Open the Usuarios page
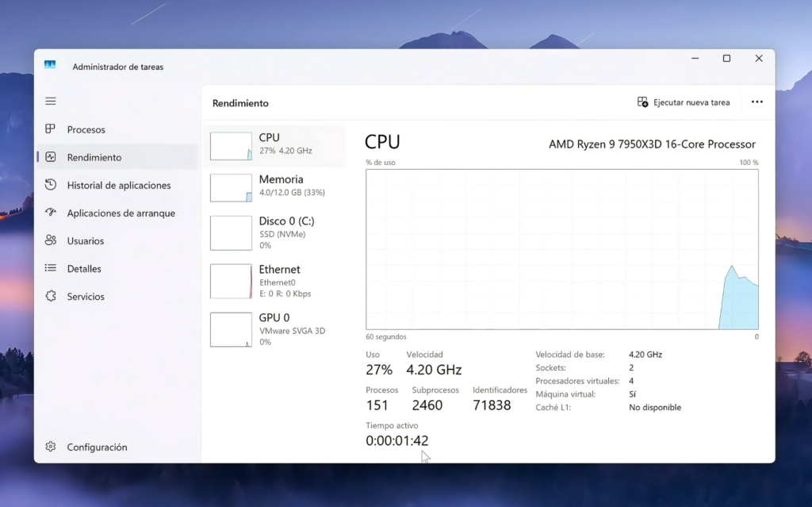Image resolution: width=812 pixels, height=507 pixels. (x=117, y=240)
